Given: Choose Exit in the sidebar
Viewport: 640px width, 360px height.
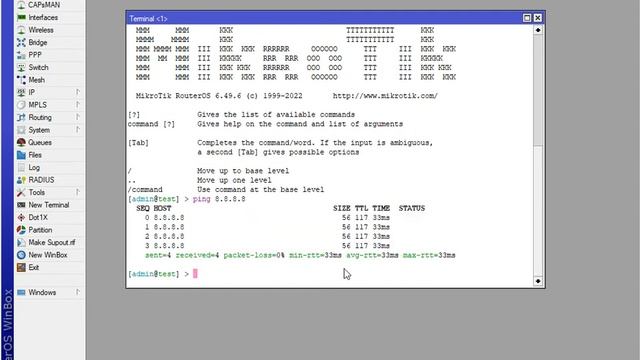Looking at the screenshot, I should point(49,268).
